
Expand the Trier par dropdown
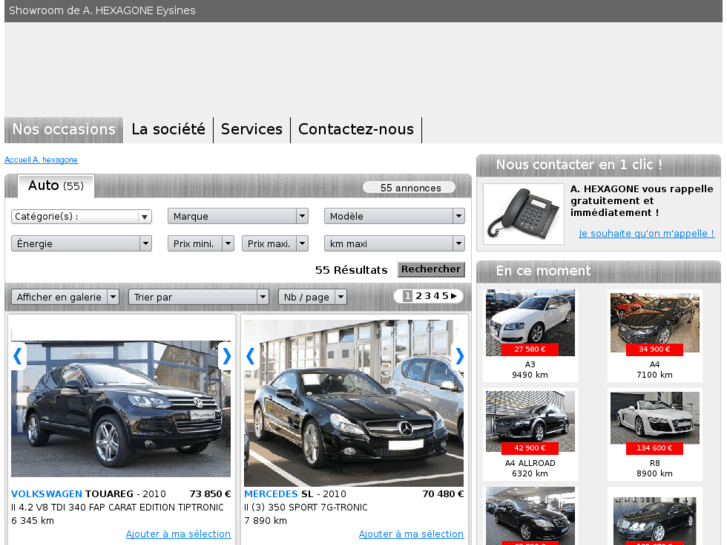tap(198, 297)
